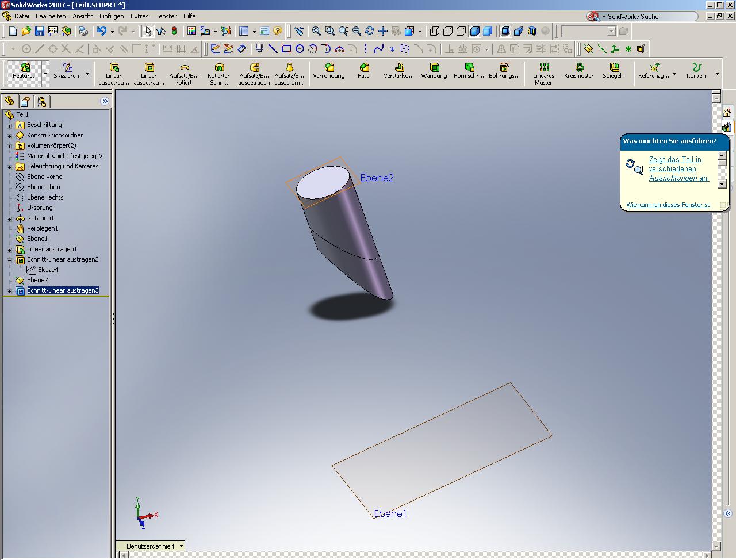
Task: Click Linear ausgetragener Schnitt feature icon
Action: pos(149,74)
